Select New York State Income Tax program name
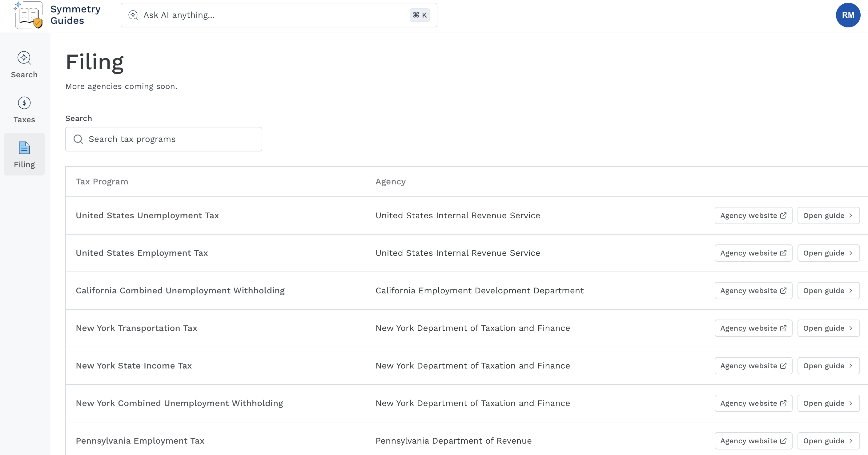 pos(134,366)
